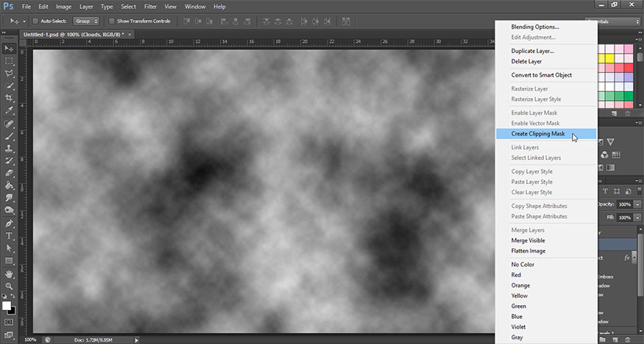Expand the Opacity 100% dropdown arrow
This screenshot has height=344, width=644.
pos(637,204)
